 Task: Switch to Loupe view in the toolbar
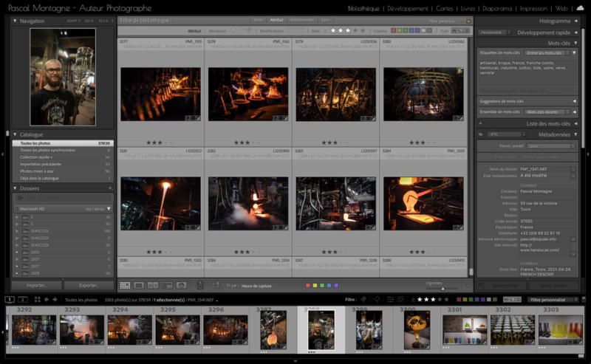coord(139,285)
